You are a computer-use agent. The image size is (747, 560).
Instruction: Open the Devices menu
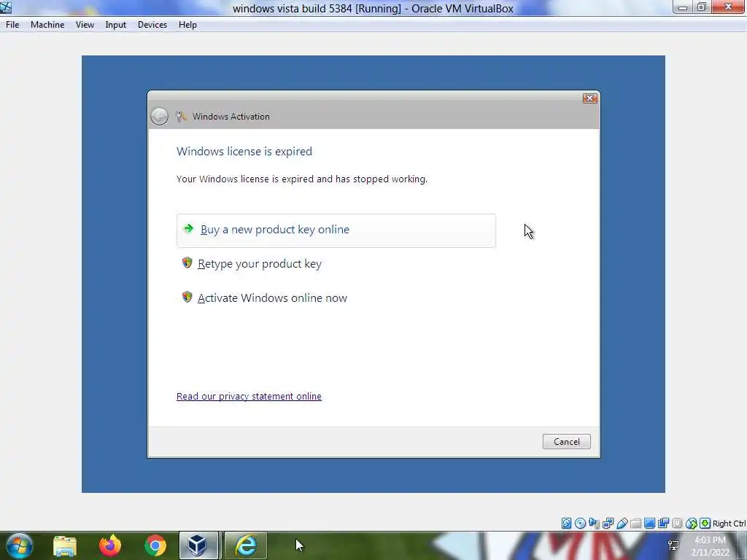pos(152,25)
